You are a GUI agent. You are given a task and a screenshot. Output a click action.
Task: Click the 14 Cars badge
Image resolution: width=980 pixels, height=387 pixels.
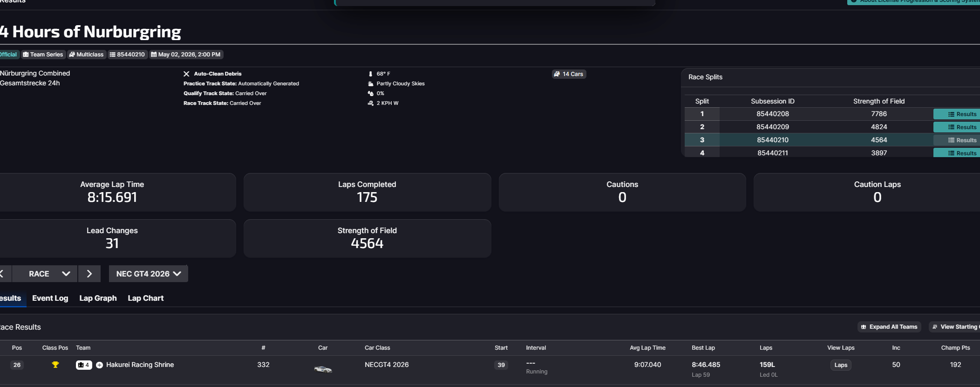click(569, 74)
